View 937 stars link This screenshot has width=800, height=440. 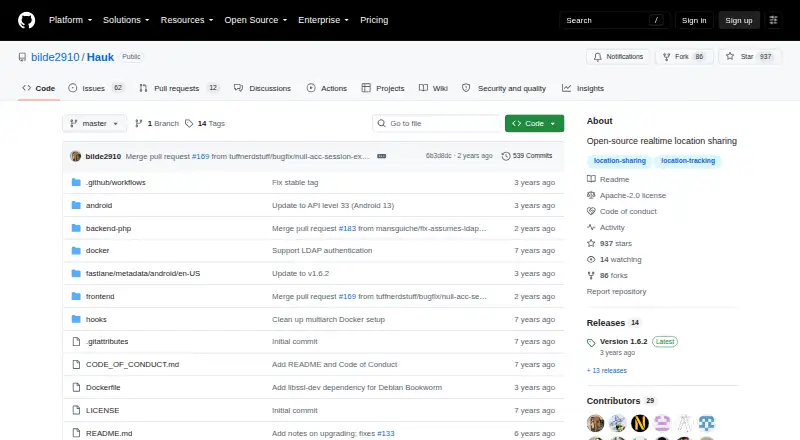click(609, 243)
